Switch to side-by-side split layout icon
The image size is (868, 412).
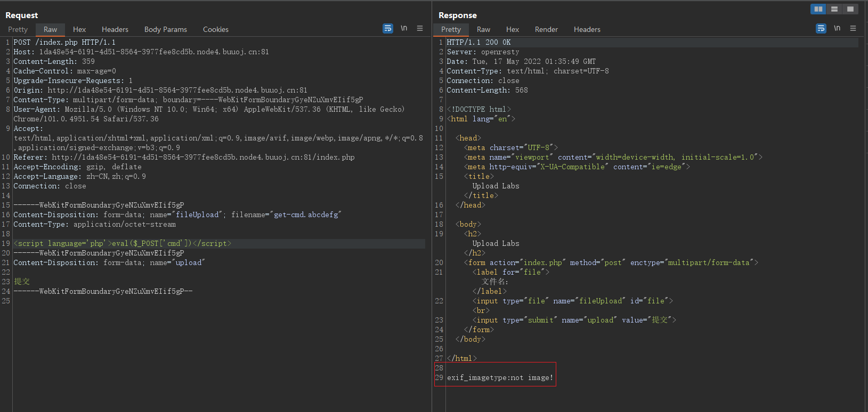click(x=818, y=9)
